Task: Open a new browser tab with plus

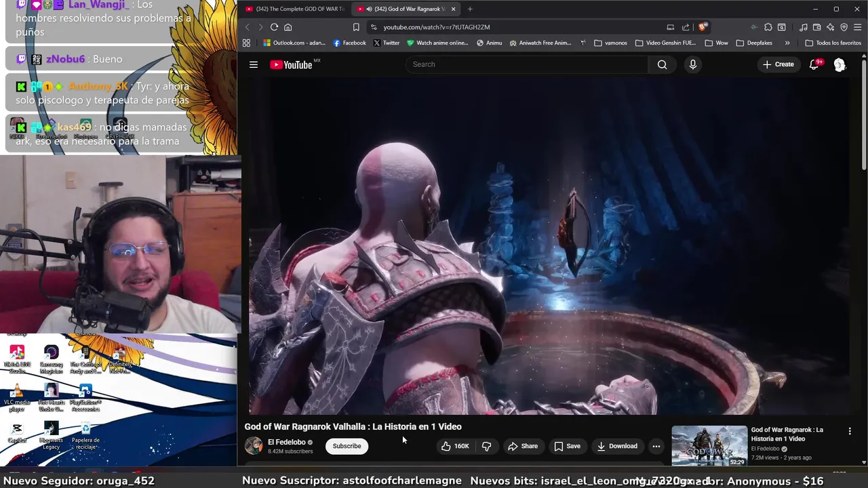Action: pyautogui.click(x=470, y=9)
